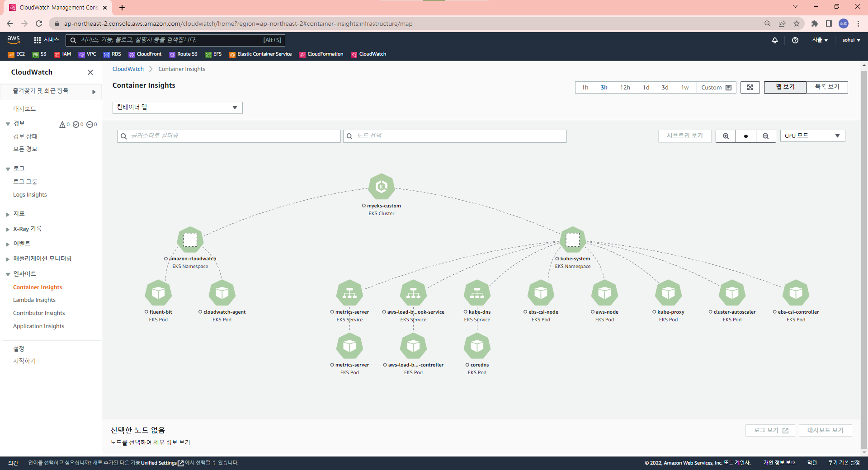The height and width of the screenshot is (470, 868).
Task: Select the aws-load-b...ook-service icon
Action: tap(413, 293)
